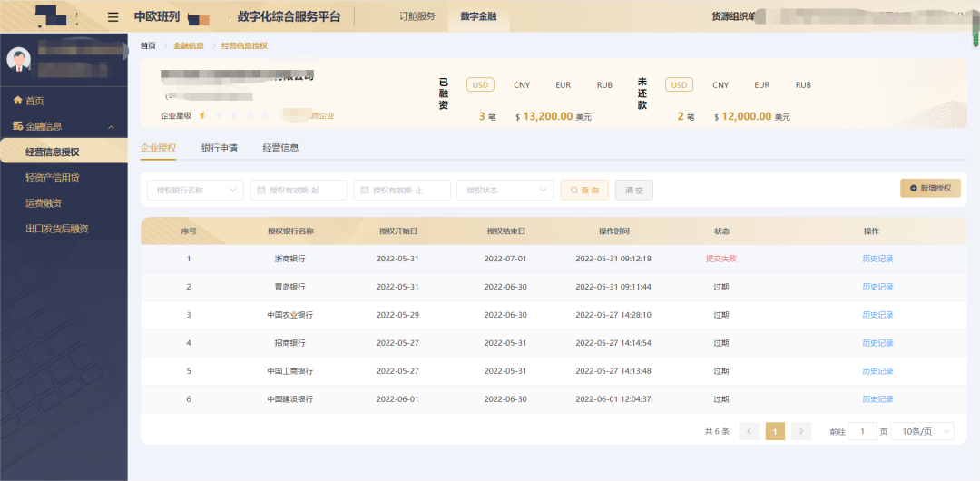Open 授权银行名称 dropdown
The width and height of the screenshot is (980, 481).
196,191
